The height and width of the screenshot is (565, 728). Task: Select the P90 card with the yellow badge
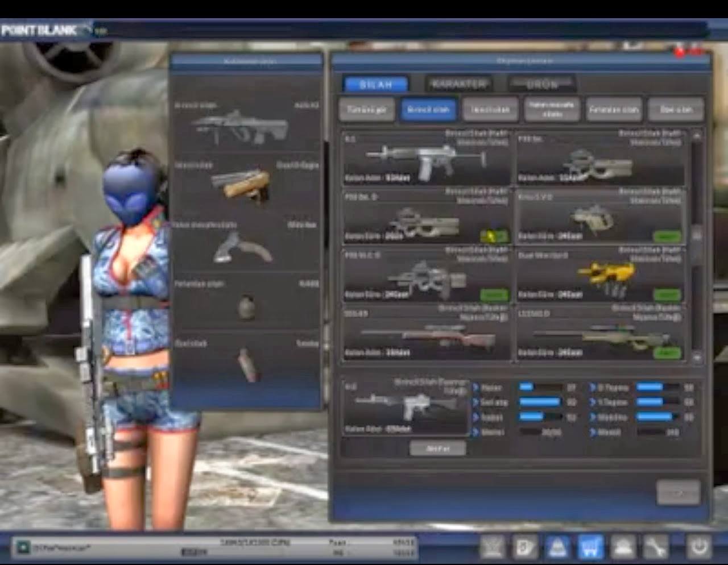(x=427, y=217)
